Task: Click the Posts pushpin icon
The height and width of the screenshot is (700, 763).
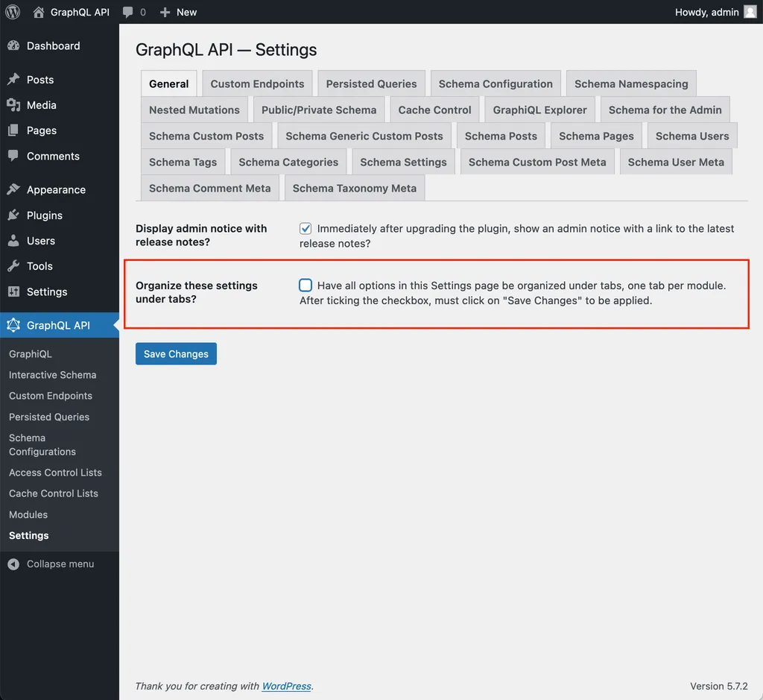Action: click(13, 79)
